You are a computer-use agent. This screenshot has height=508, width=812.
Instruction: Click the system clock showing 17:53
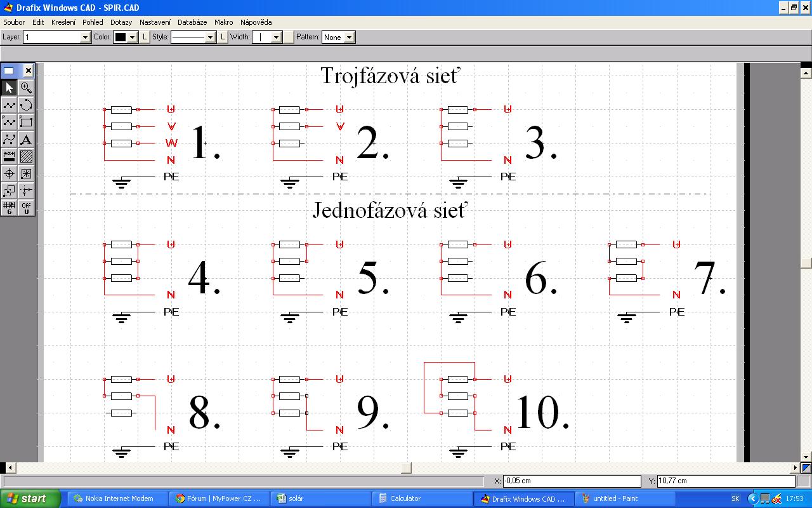coord(794,498)
